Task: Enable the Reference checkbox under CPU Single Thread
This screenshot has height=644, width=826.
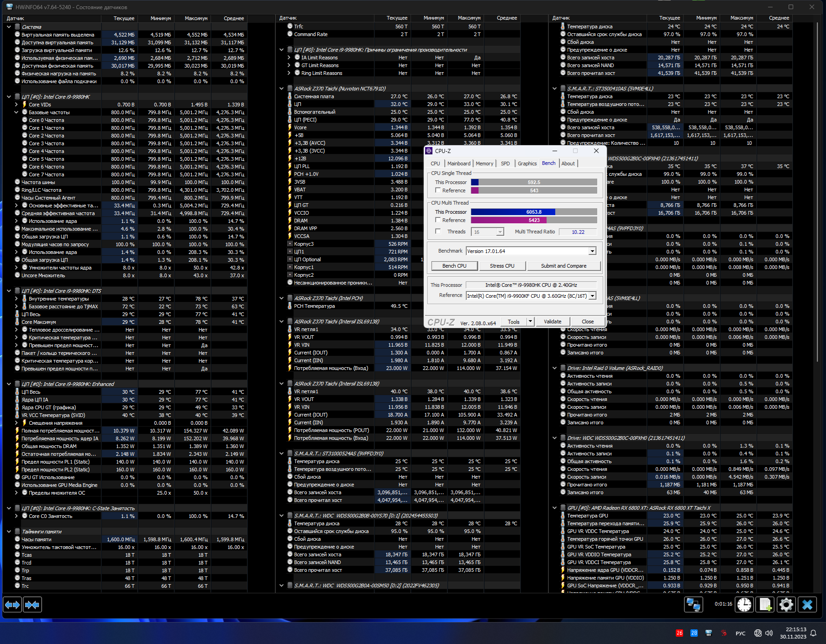Action: 438,190
